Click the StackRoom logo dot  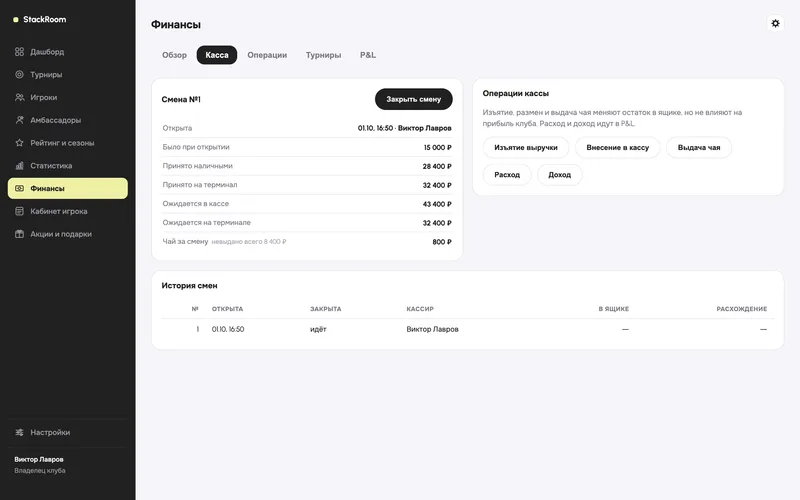16,19
